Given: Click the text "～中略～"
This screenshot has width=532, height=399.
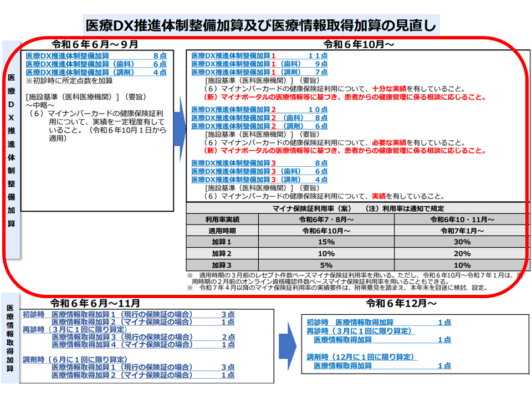Looking at the screenshot, I should point(40,105).
